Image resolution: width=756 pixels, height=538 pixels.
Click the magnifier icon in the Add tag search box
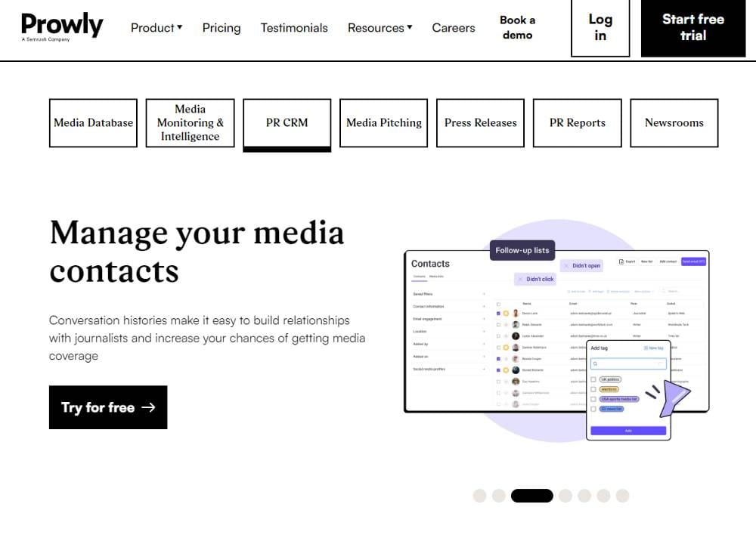coord(595,363)
